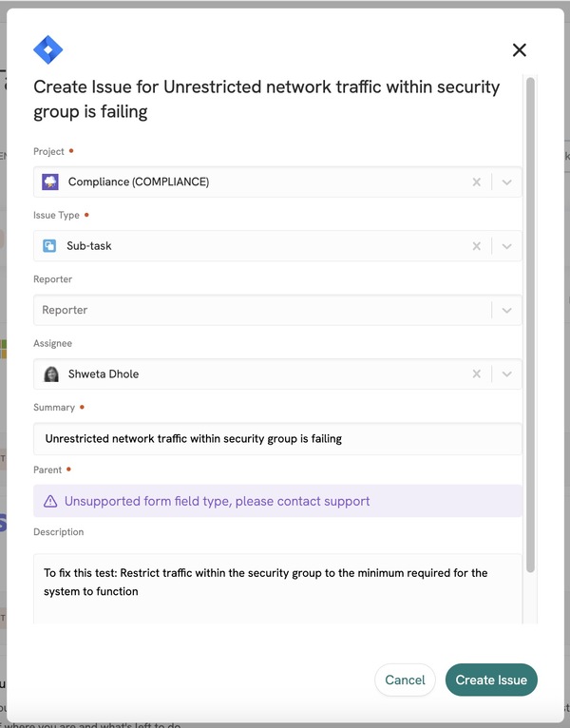Click the dialog's vertical scrollbar
Viewport: 570px width, 728px height.
(530, 325)
